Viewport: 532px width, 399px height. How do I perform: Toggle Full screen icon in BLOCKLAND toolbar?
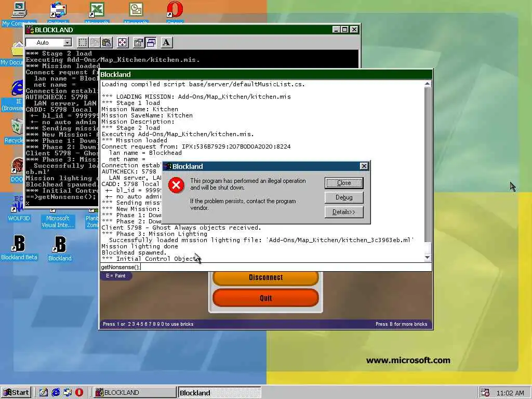(122, 43)
